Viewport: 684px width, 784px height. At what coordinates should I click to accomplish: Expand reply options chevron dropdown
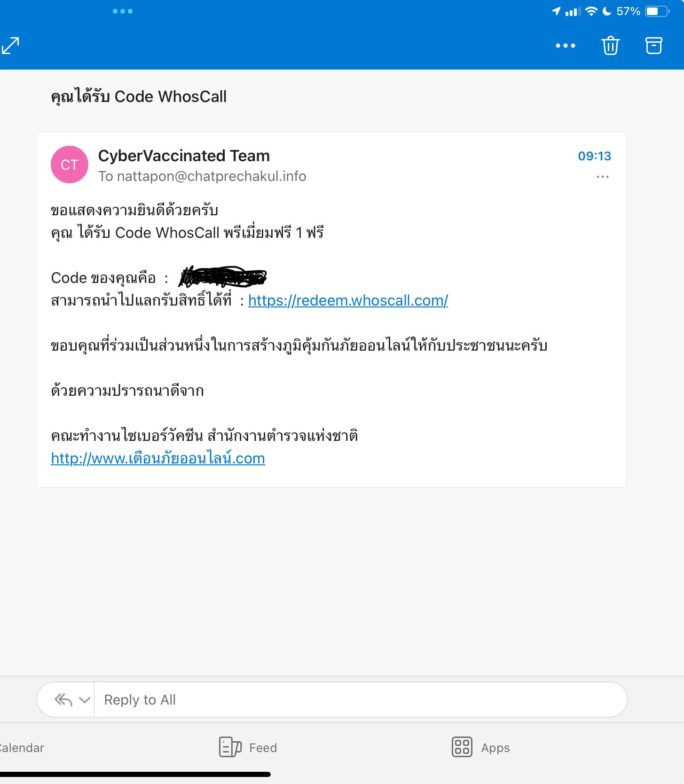(85, 700)
